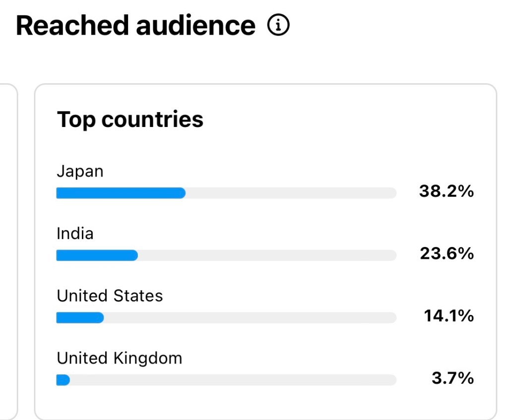The width and height of the screenshot is (508, 420).
Task: Select the 3.7% percentage value
Action: [452, 379]
